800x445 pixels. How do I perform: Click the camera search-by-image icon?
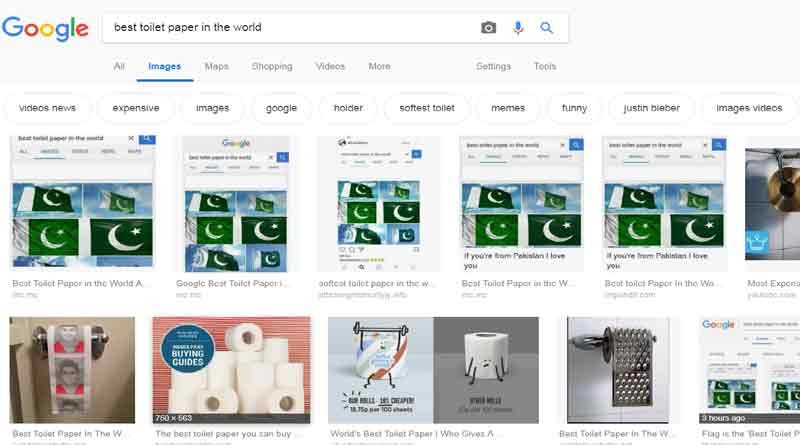(488, 28)
